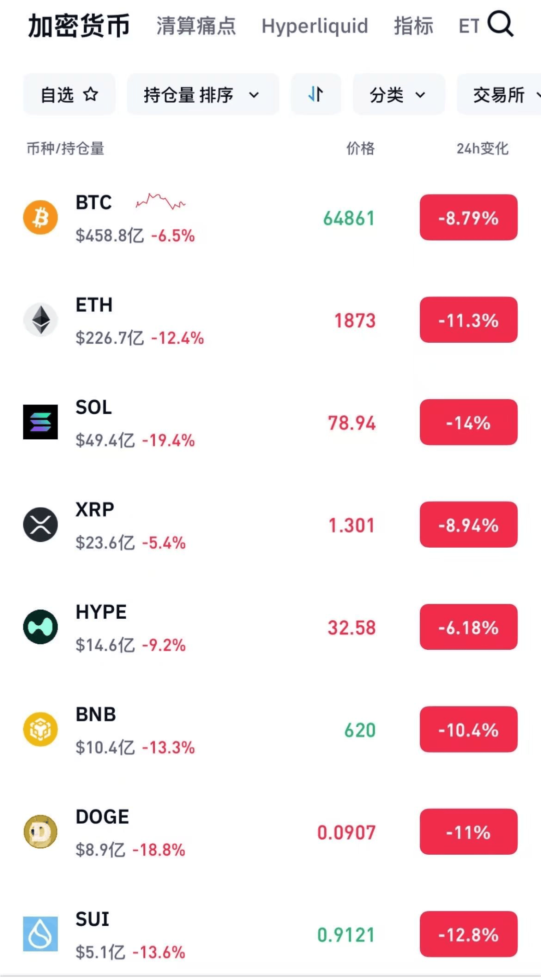This screenshot has width=541, height=980.
Task: Switch to the 清算痛点 tab
Action: (x=196, y=26)
